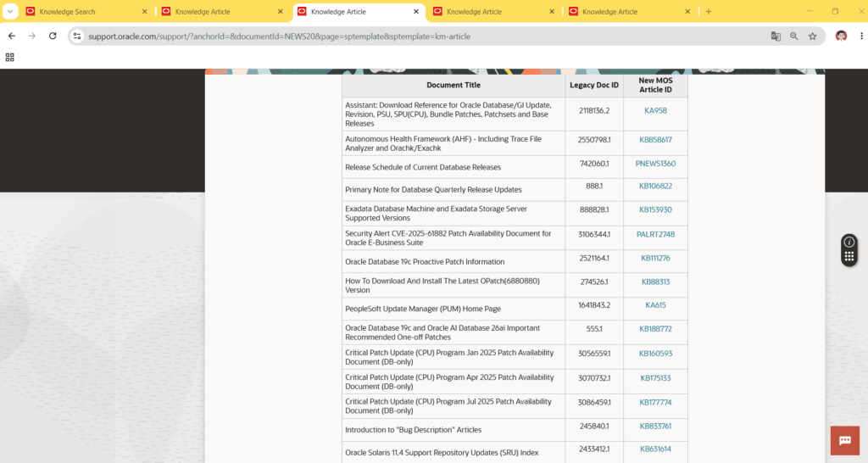Select legacy doc ID 555.1
The height and width of the screenshot is (463, 868).
pyautogui.click(x=594, y=329)
